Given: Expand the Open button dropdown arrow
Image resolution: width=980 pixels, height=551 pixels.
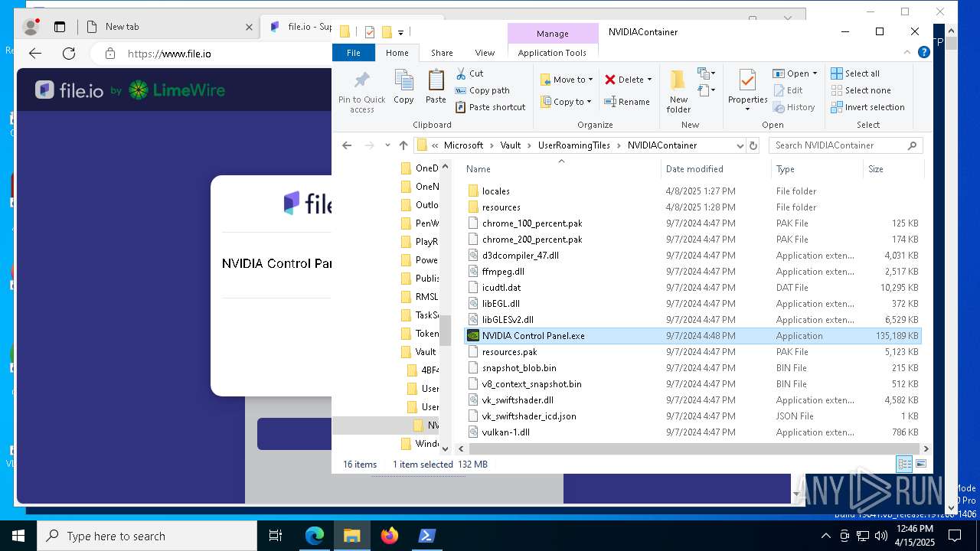Looking at the screenshot, I should click(x=815, y=73).
